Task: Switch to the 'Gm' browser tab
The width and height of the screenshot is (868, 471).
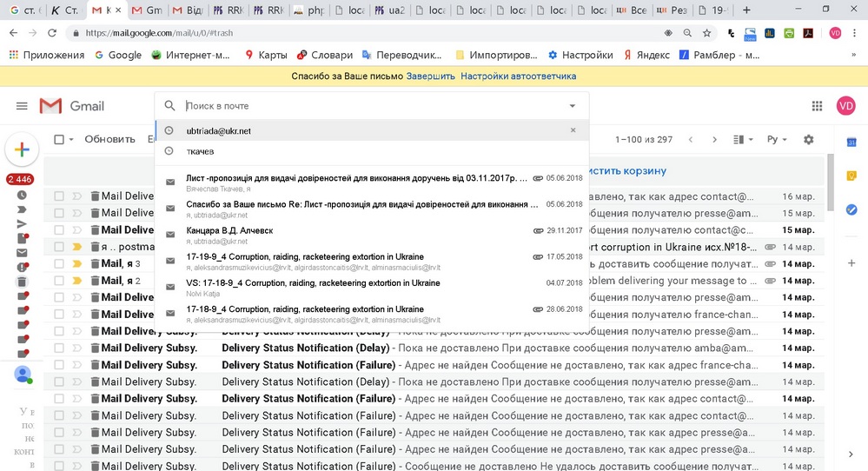Action: click(x=147, y=10)
